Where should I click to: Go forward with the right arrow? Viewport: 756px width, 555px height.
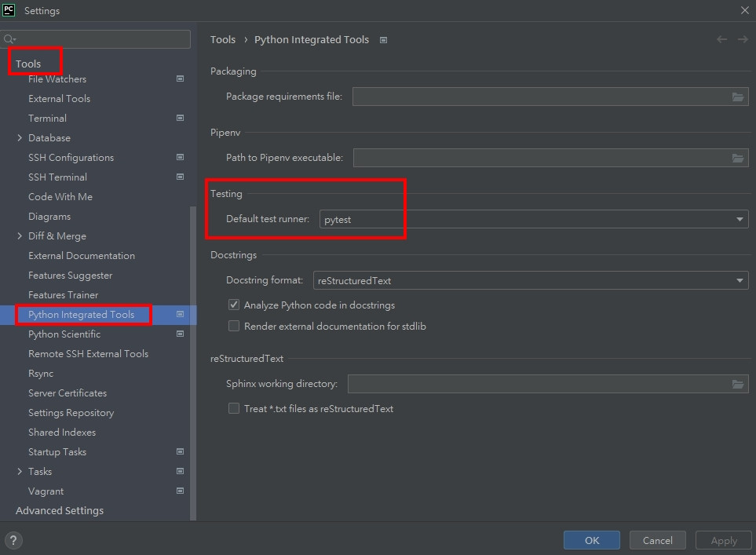[743, 39]
